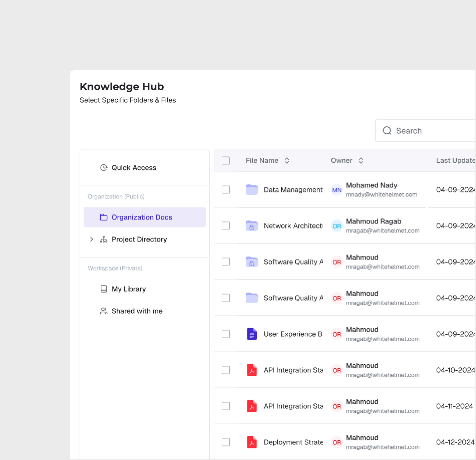Image resolution: width=476 pixels, height=460 pixels.
Task: Click the search magnifier icon
Action: (387, 131)
